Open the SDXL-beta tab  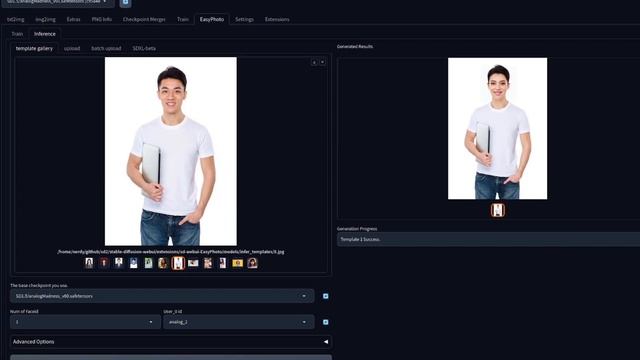click(x=144, y=48)
